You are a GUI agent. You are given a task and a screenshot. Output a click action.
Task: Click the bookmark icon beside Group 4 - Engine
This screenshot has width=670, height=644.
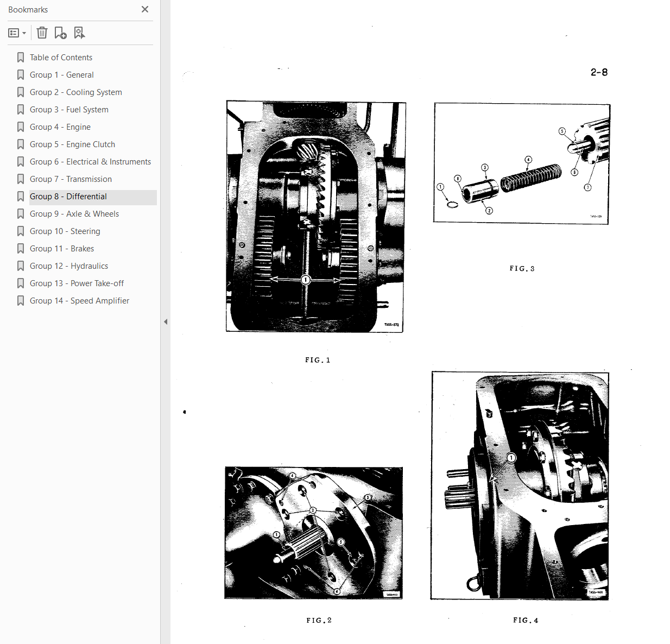pyautogui.click(x=21, y=127)
